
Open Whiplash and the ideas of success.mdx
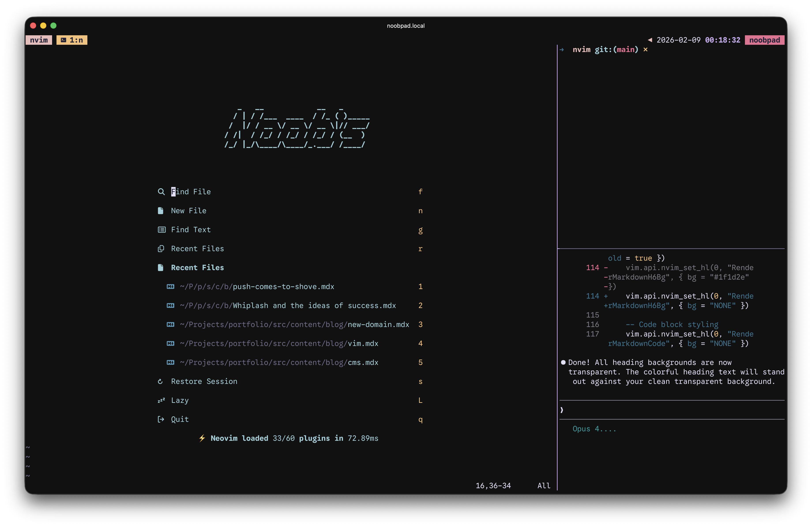[314, 306]
